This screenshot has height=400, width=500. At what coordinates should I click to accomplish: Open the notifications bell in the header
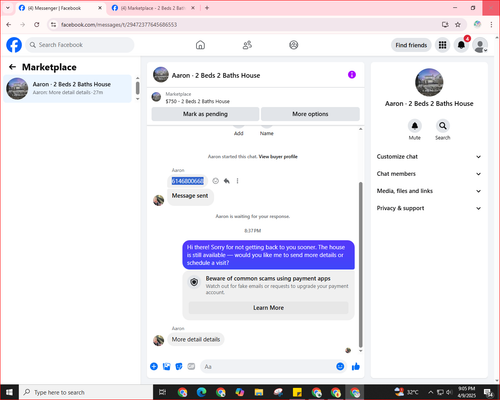461,45
